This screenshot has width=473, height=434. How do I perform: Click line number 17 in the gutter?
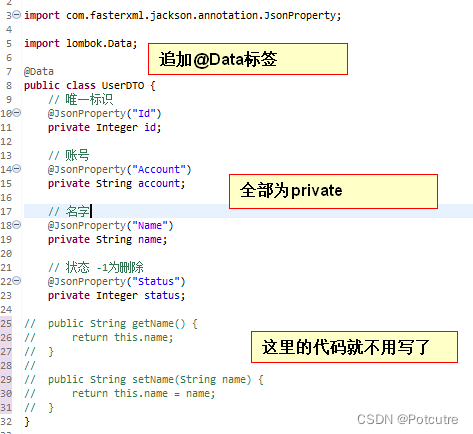6,212
